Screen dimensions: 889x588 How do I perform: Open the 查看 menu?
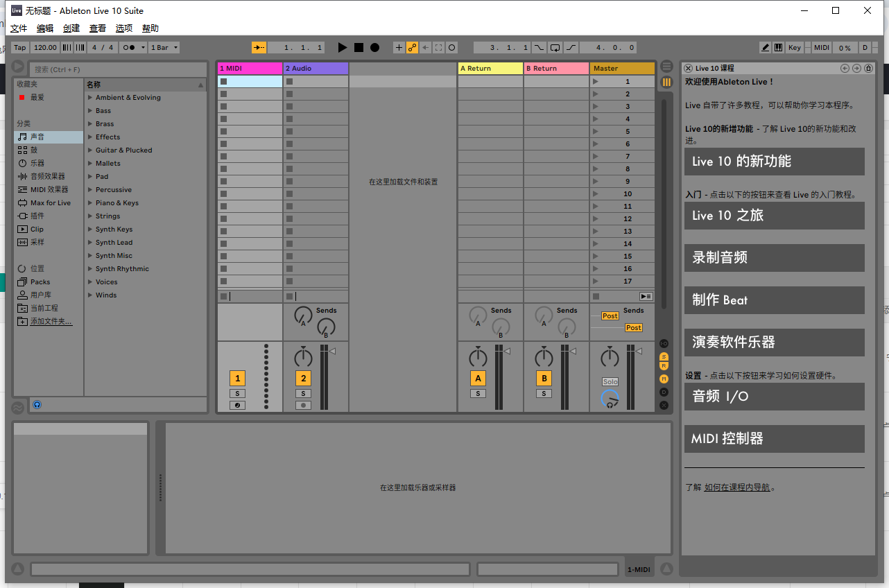tap(98, 28)
